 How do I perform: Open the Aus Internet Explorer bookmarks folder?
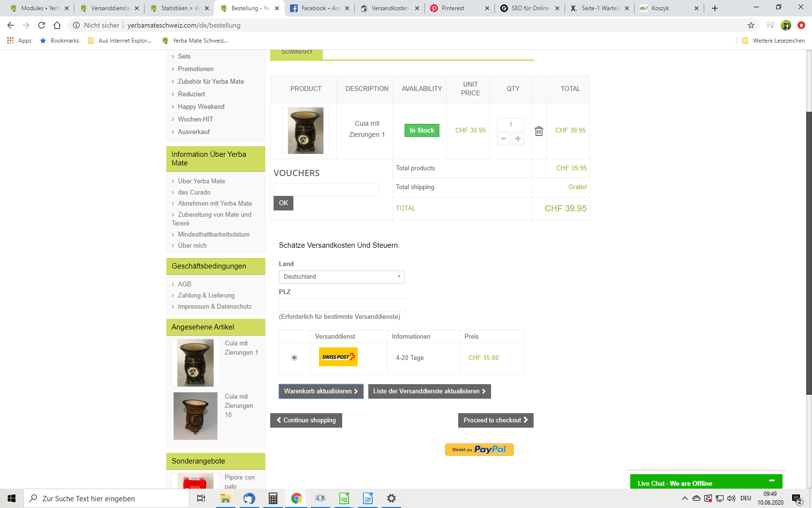[119, 41]
